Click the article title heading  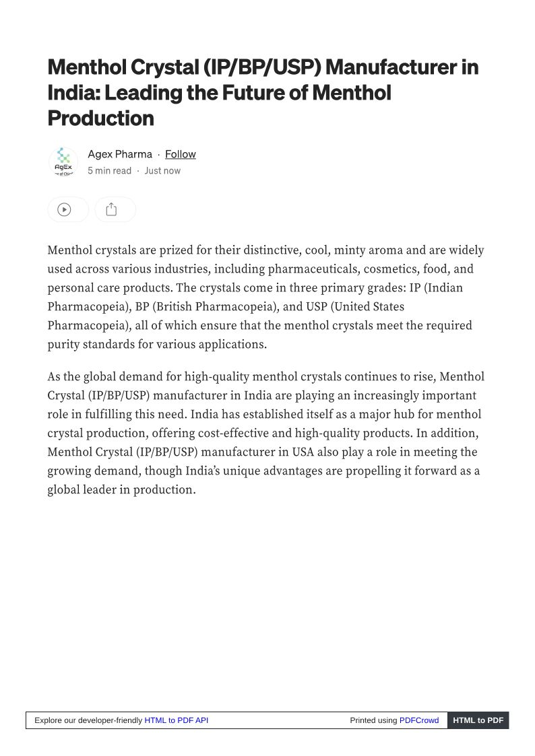click(263, 93)
